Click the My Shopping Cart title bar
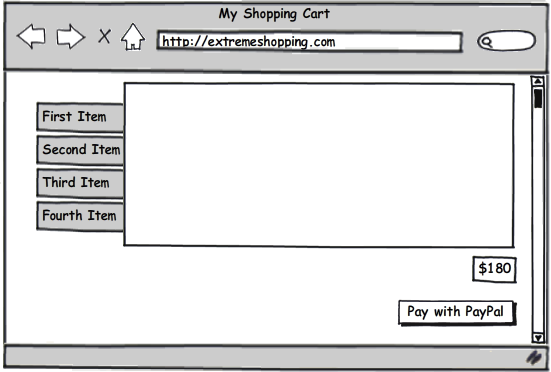The image size is (551, 372). coord(274,14)
